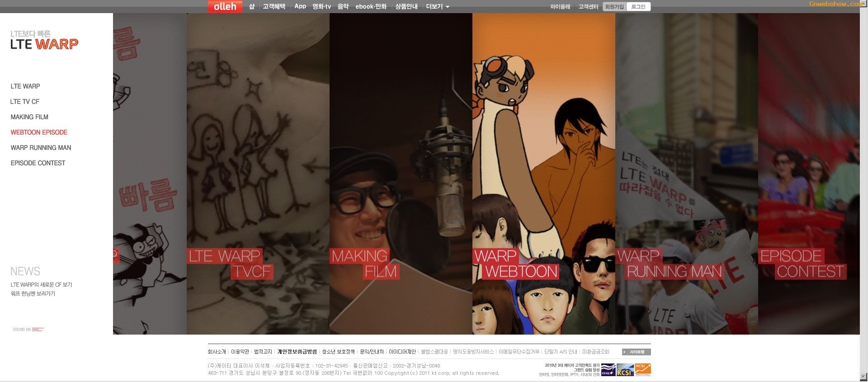
Task: Open the LTE WARP TVCF panel
Action: tap(258, 174)
